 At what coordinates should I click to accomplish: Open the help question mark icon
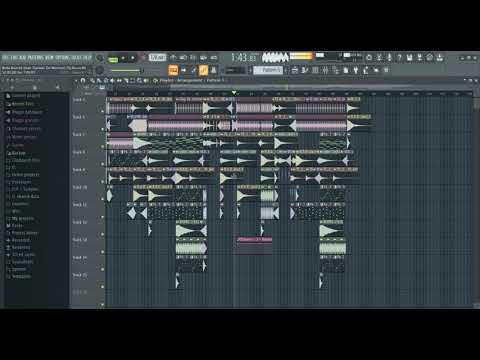click(399, 58)
